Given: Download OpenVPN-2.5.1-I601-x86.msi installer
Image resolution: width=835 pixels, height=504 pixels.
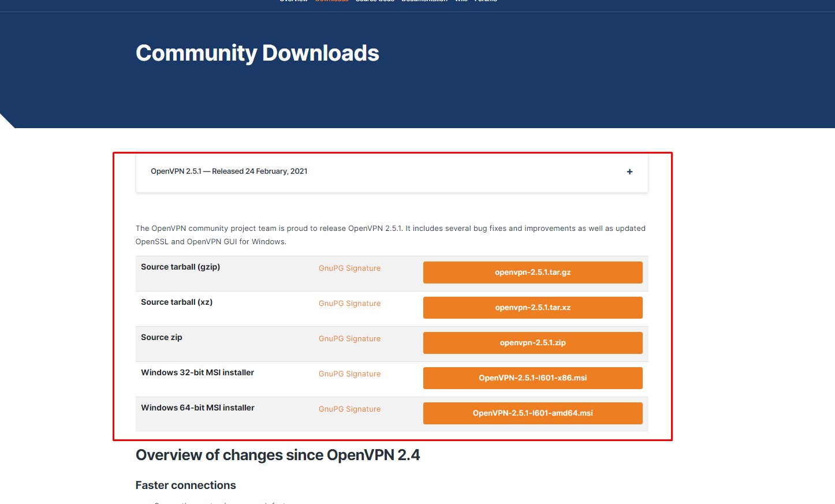Looking at the screenshot, I should [532, 378].
